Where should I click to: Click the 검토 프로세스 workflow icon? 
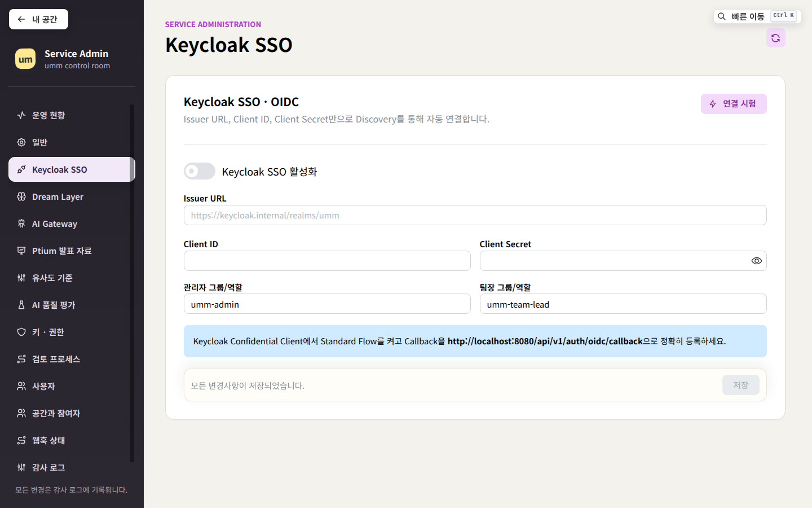(21, 359)
